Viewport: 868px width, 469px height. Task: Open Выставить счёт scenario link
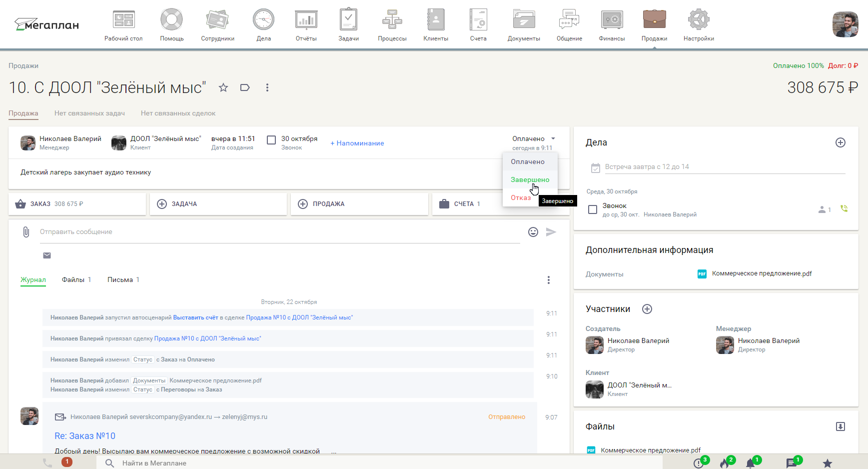(195, 317)
